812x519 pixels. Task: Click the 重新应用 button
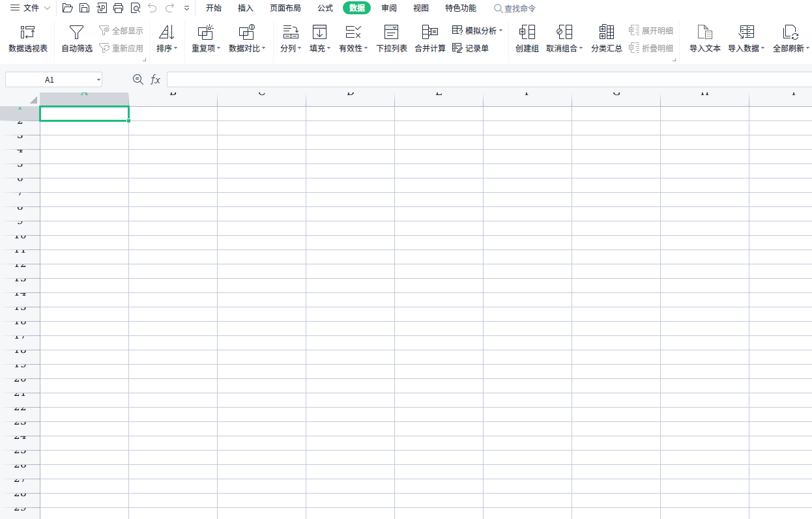coord(121,48)
